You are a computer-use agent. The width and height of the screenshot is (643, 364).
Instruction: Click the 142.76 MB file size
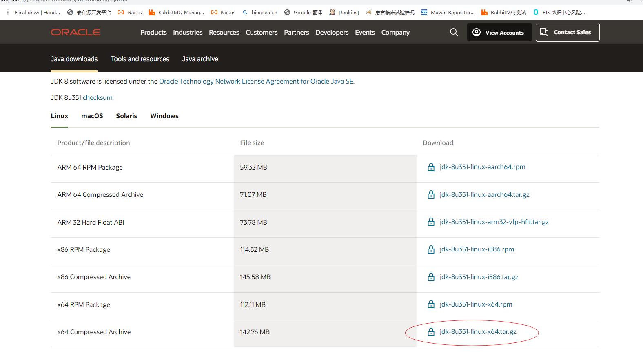pos(255,332)
